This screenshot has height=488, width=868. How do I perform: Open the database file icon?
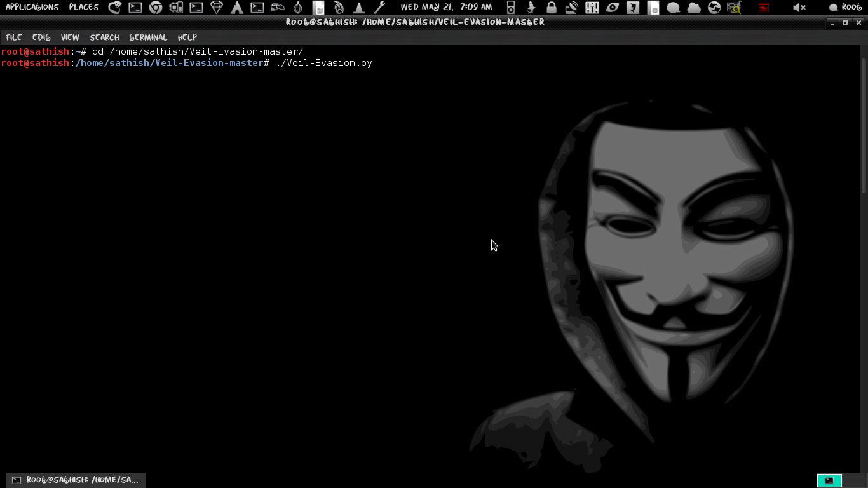pos(653,8)
